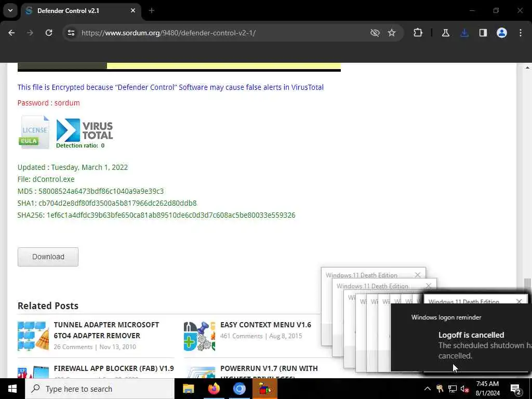The width and height of the screenshot is (532, 399).
Task: Select the SHA256 hash line
Action: (156, 215)
